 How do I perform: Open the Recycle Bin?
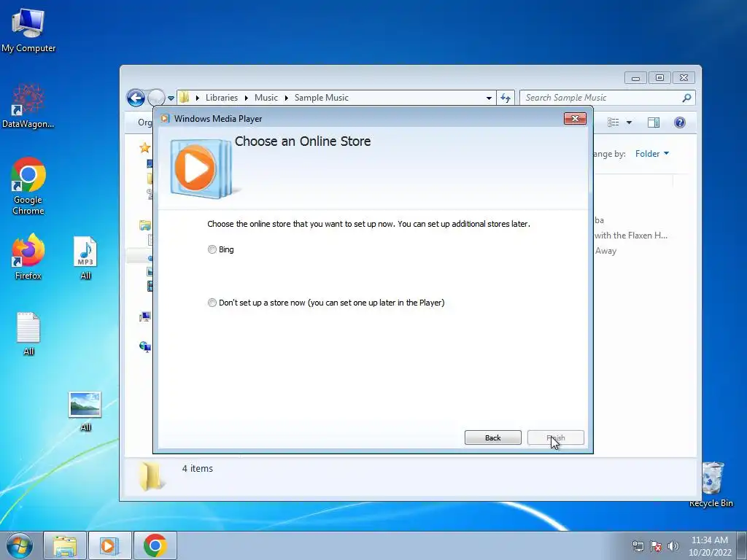click(x=711, y=484)
